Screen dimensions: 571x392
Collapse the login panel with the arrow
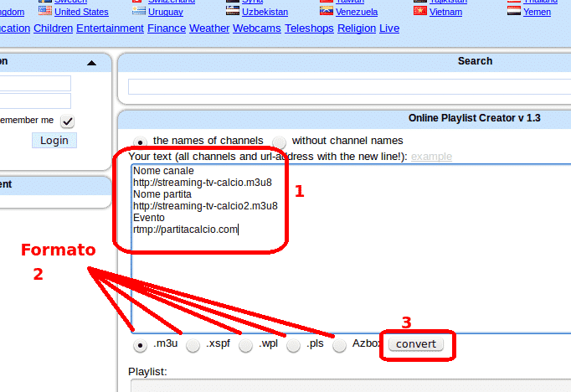pos(91,63)
